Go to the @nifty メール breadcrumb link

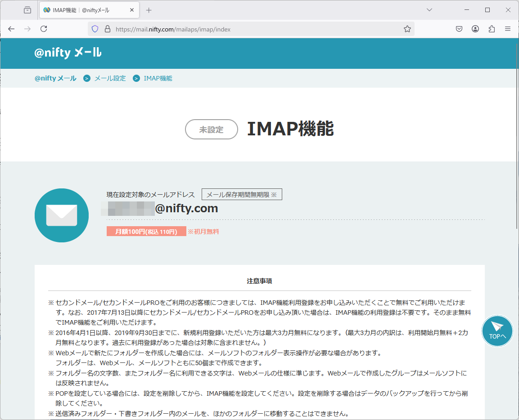(x=55, y=78)
